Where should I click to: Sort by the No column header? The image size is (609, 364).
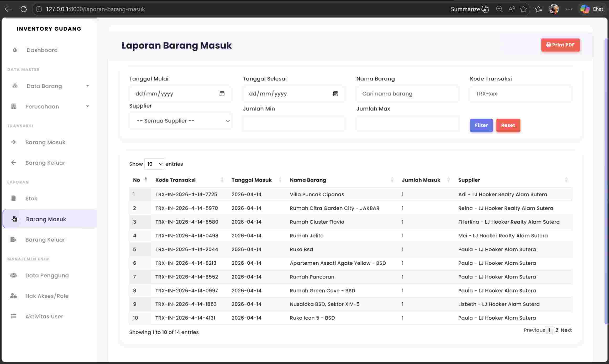(x=140, y=180)
